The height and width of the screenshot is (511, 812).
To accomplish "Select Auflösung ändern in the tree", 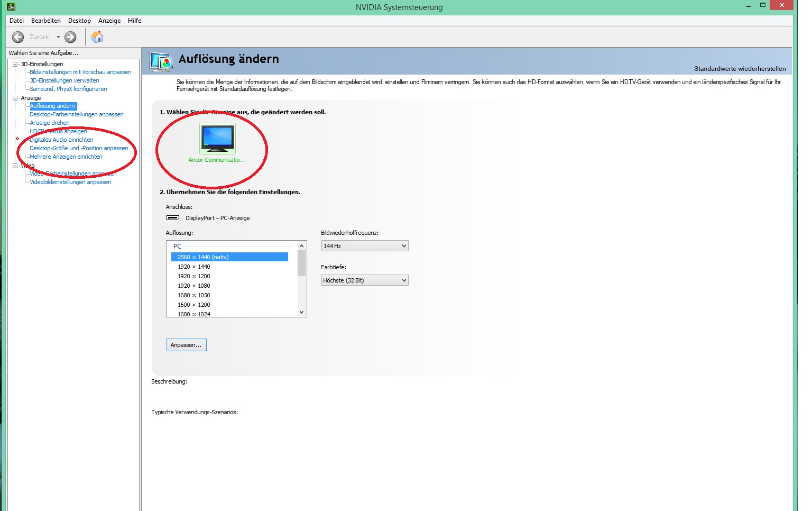I will (x=53, y=106).
